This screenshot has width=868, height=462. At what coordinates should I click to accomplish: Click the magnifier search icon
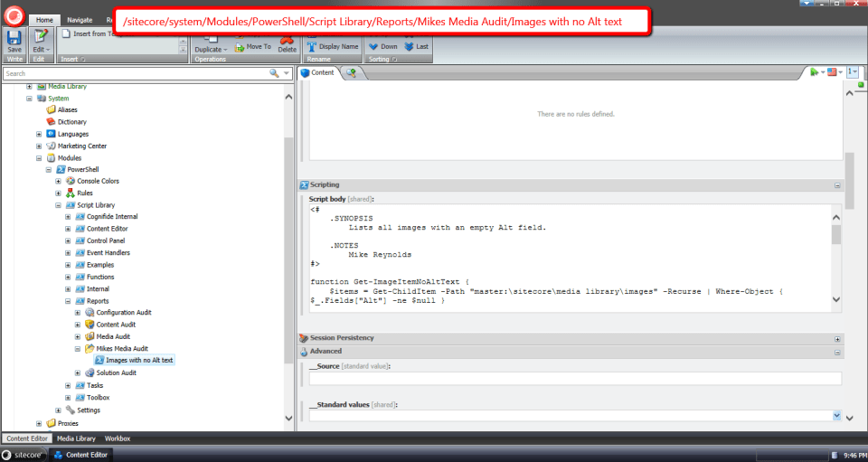pyautogui.click(x=274, y=73)
